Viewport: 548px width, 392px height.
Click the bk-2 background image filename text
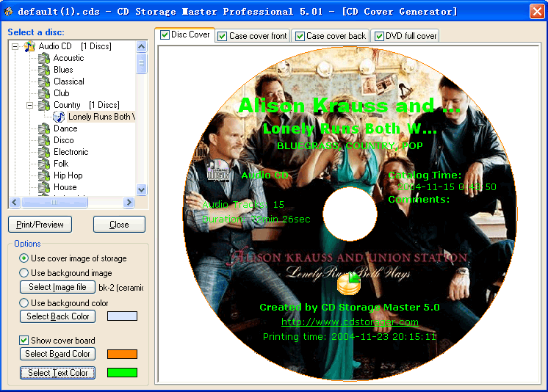(121, 288)
